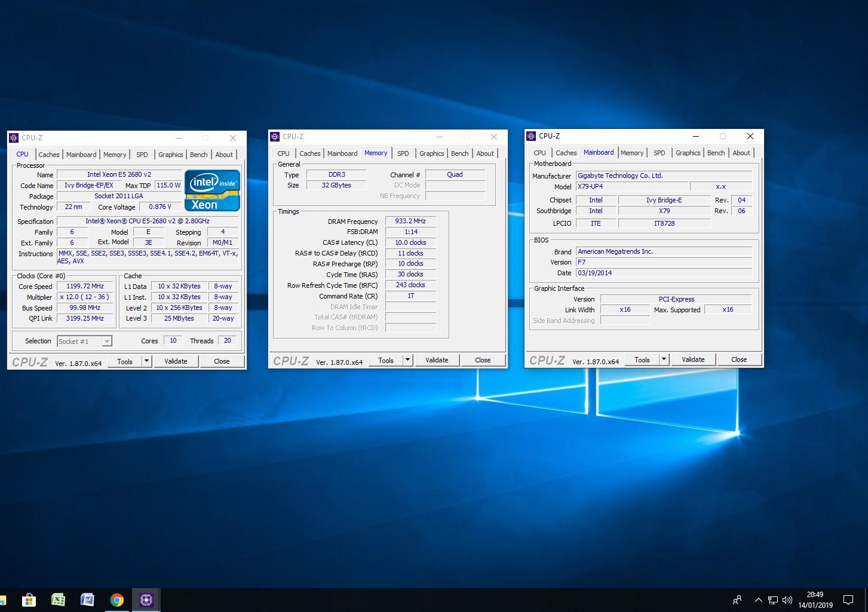Click the memory Size value 32 GBytes
The width and height of the screenshot is (868, 612).
coord(336,186)
